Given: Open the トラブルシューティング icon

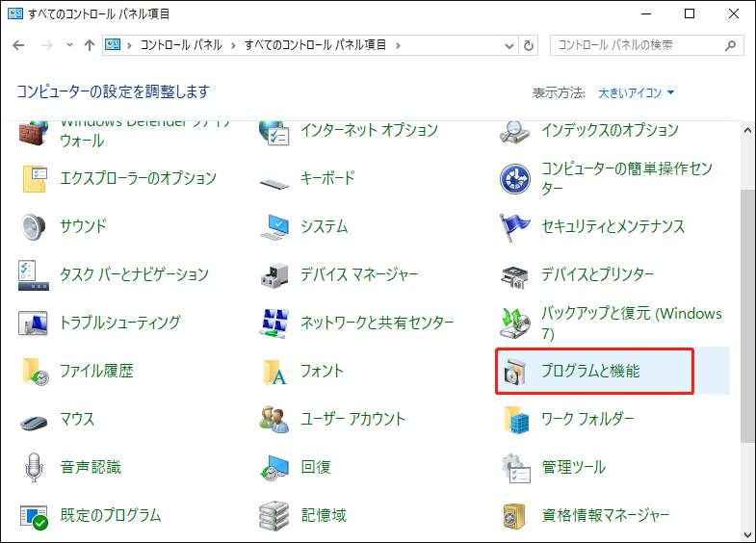Looking at the screenshot, I should (33, 323).
